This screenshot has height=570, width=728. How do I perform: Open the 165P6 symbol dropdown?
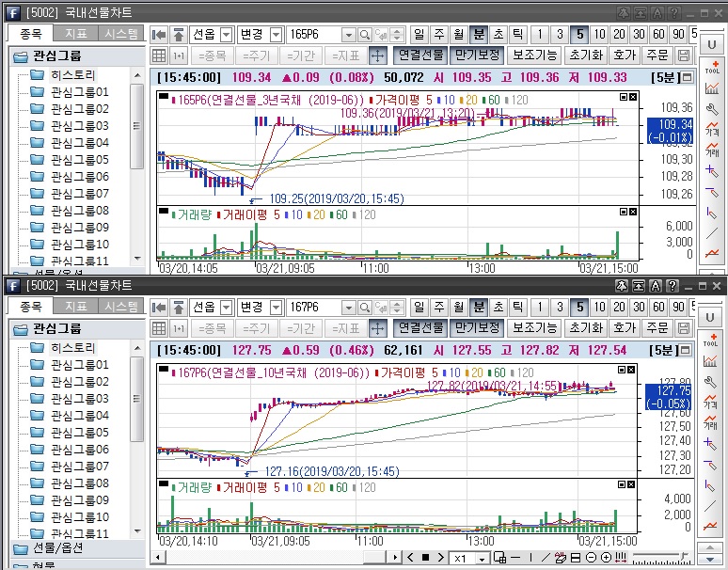348,34
